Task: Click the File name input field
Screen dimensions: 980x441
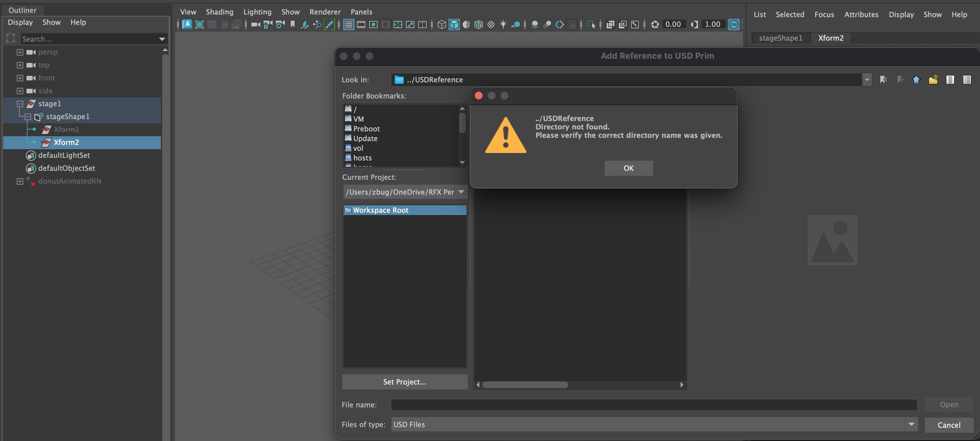Action: tap(653, 405)
